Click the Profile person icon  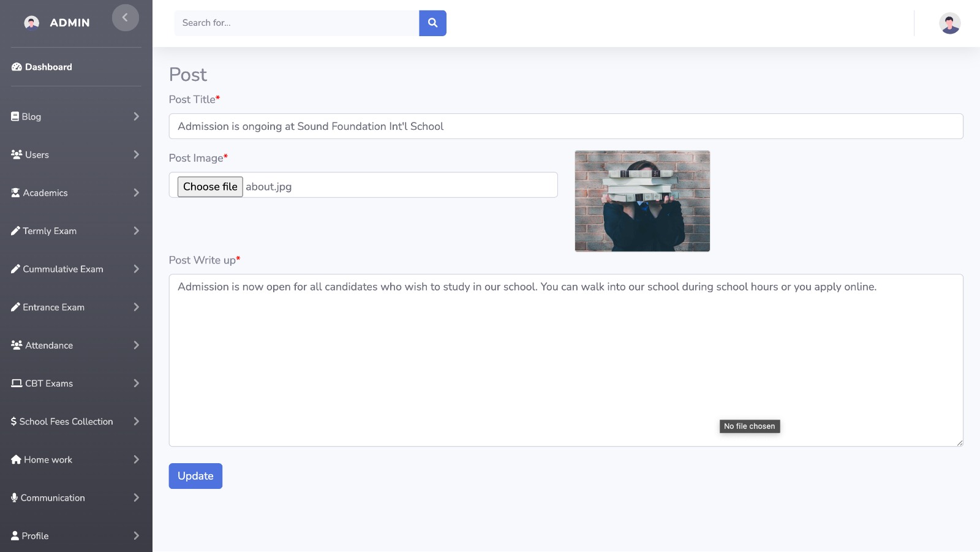15,535
